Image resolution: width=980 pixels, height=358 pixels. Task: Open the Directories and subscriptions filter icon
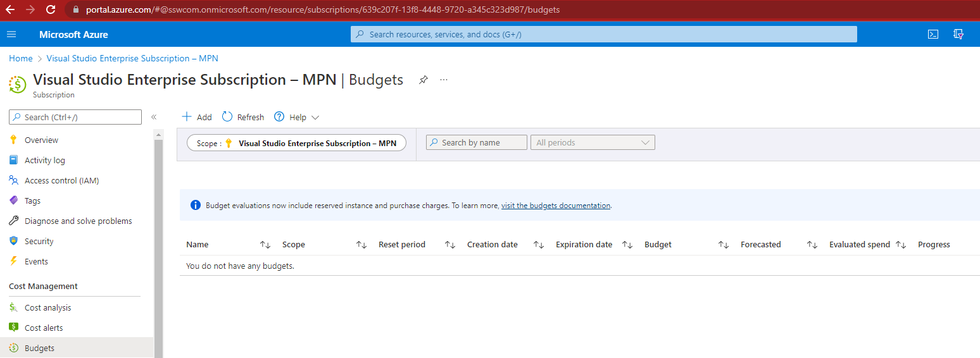958,34
